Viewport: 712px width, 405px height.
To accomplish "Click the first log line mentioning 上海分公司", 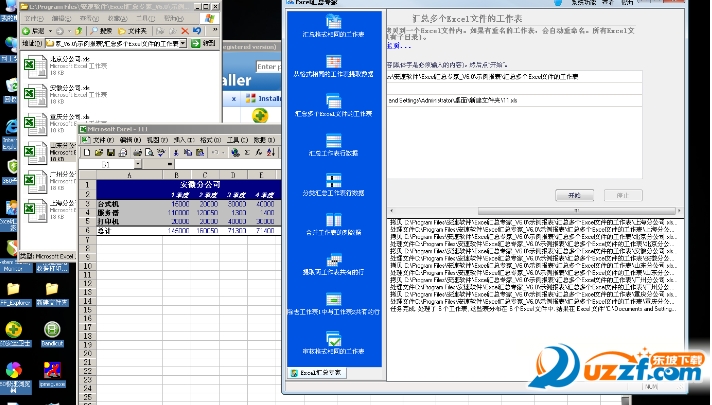I will (533, 222).
